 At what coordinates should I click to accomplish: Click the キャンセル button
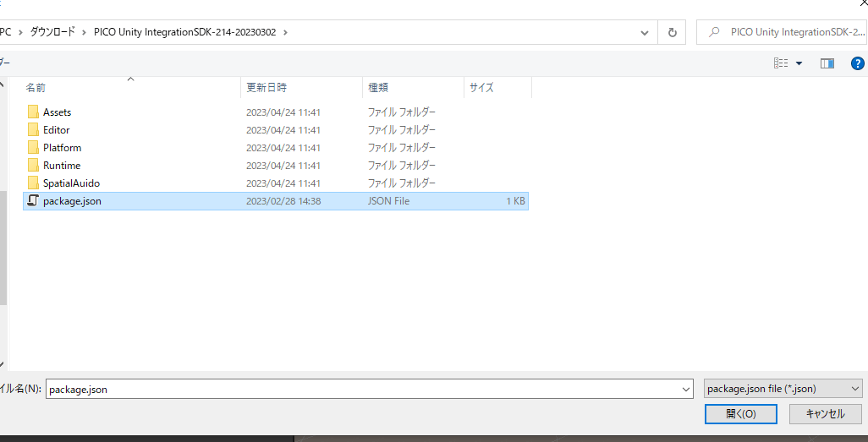(826, 414)
